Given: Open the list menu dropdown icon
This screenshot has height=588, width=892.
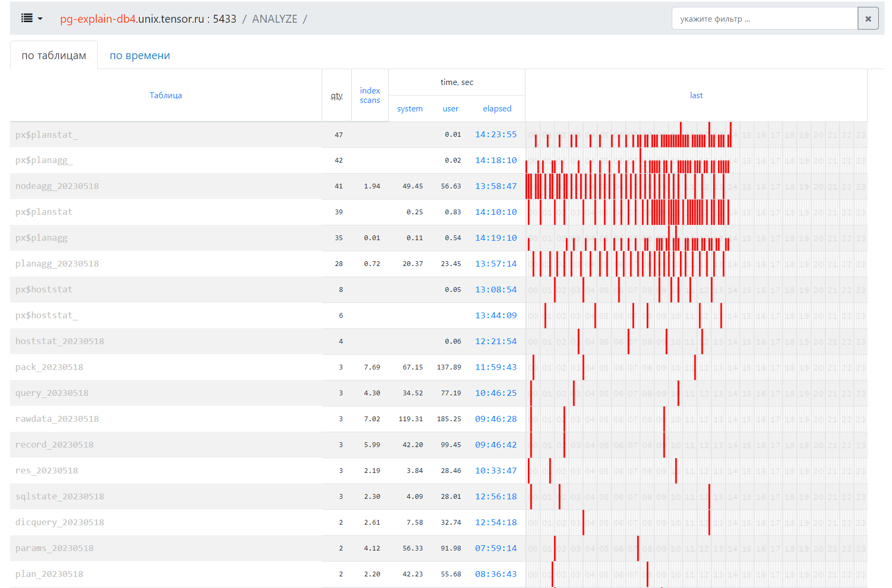Looking at the screenshot, I should pyautogui.click(x=31, y=18).
